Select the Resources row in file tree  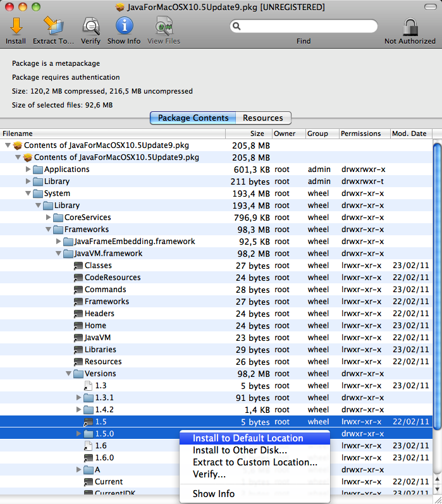(216, 362)
